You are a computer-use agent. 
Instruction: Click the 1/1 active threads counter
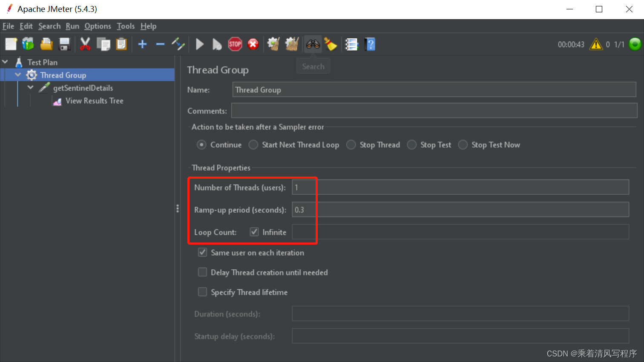point(619,44)
